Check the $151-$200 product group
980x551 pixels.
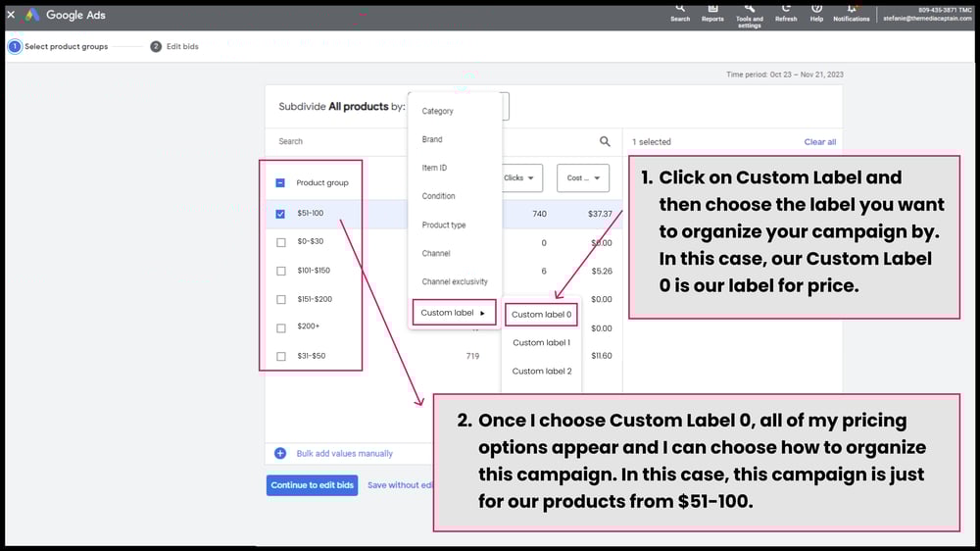280,300
